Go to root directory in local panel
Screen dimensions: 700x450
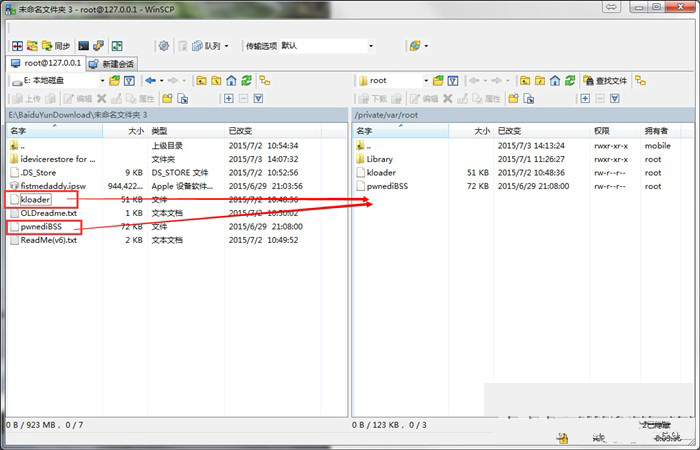point(216,81)
